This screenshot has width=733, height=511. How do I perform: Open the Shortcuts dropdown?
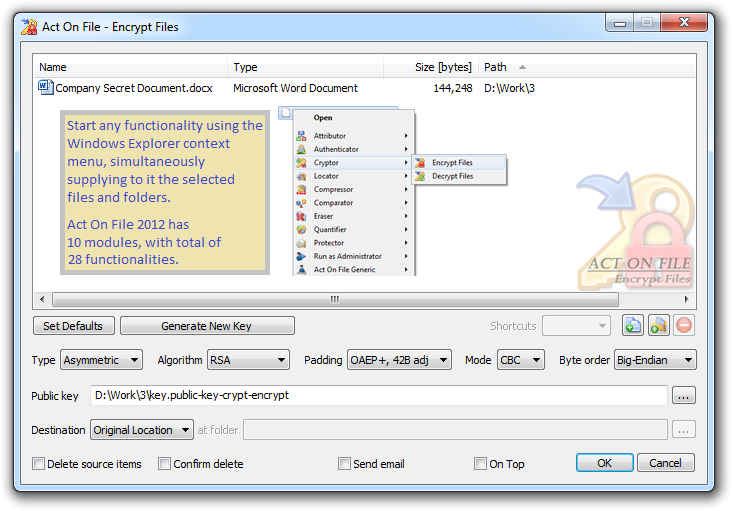[x=576, y=326]
